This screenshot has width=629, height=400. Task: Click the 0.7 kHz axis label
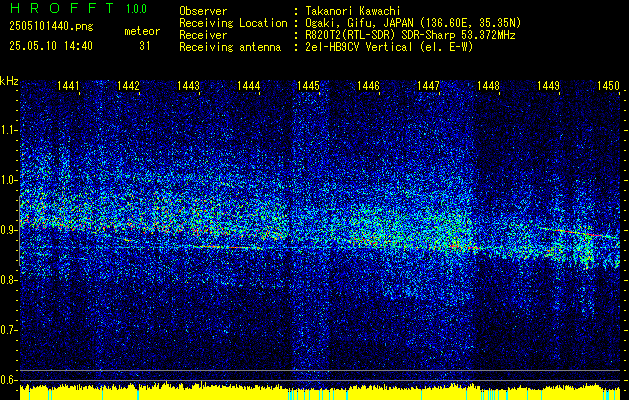[9, 330]
